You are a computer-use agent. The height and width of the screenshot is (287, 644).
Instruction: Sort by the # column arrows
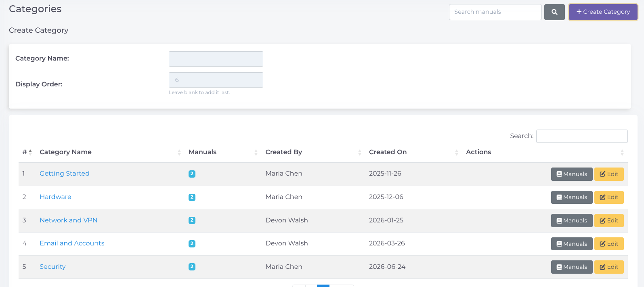coord(30,152)
